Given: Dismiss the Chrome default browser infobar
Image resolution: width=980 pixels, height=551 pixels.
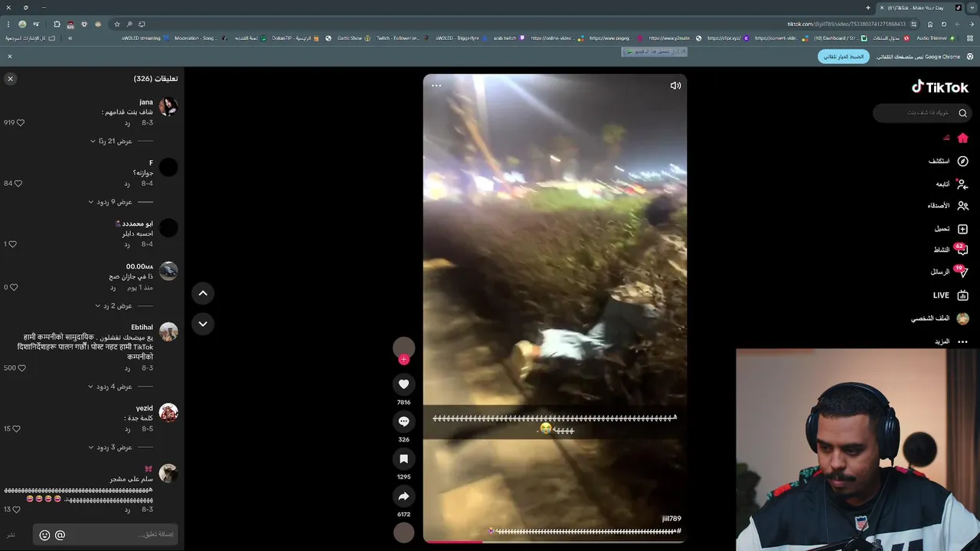Looking at the screenshot, I should tap(10, 57).
